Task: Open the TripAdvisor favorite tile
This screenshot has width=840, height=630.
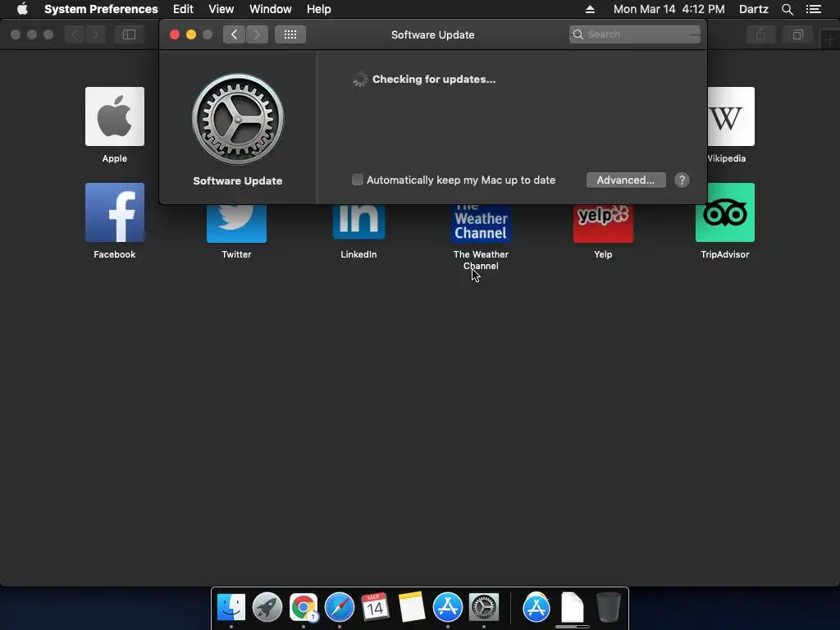Action: pyautogui.click(x=725, y=212)
